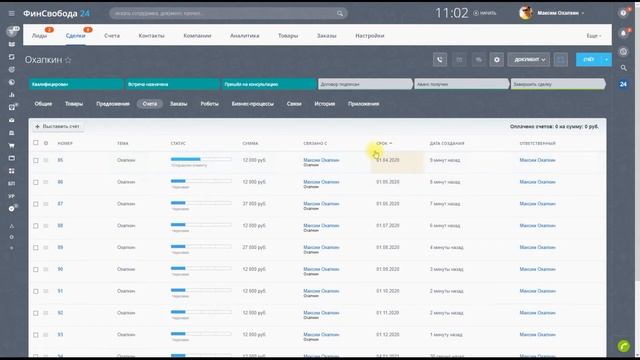
Task: Mark deal Охапкин as favorite with star
Action: pyautogui.click(x=68, y=60)
